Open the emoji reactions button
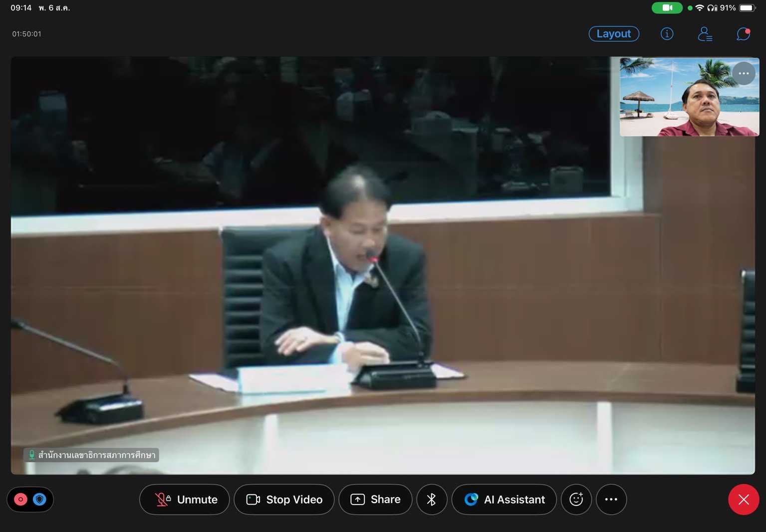The width and height of the screenshot is (766, 532). tap(576, 499)
